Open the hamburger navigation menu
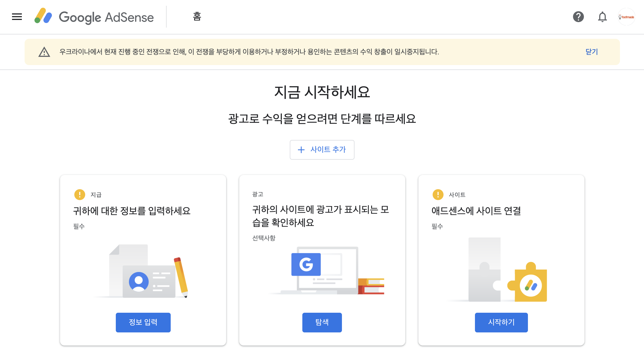Viewport: 644px width, 351px height. coord(17,17)
